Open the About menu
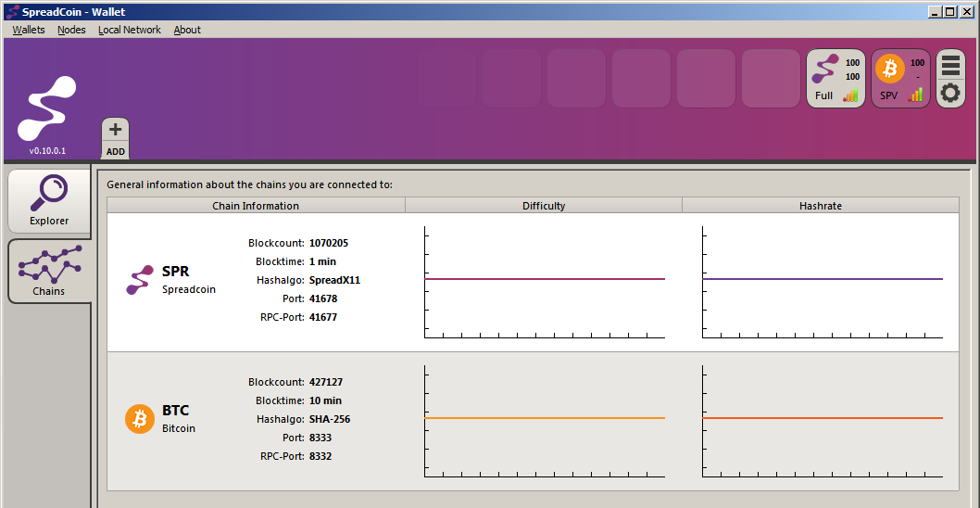Screen dimensions: 980x508 click(x=187, y=30)
